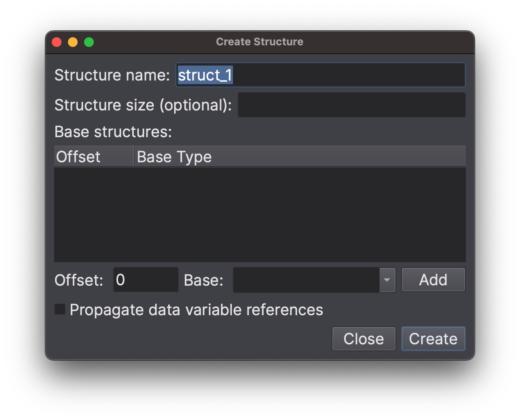Click the Base Type column header
Screen dimensions: 520x420
tap(300, 157)
